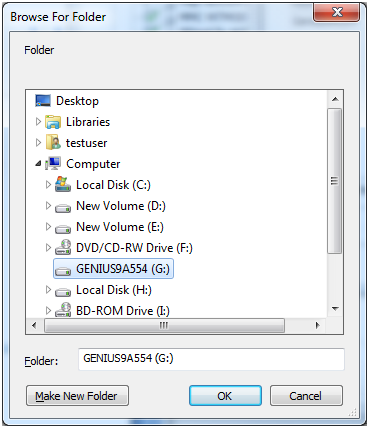Click the Folder name text field
Viewport: 369px width, 428px height.
(x=211, y=359)
